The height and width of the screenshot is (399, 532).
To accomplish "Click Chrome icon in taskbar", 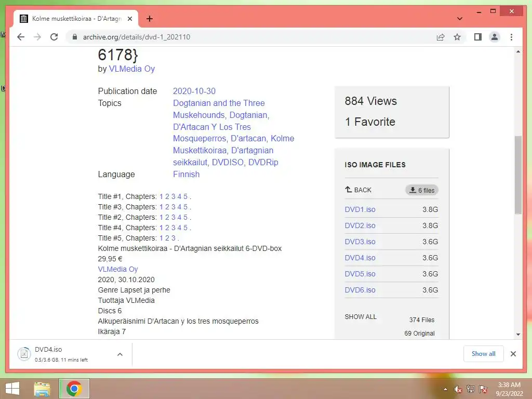I will point(74,389).
